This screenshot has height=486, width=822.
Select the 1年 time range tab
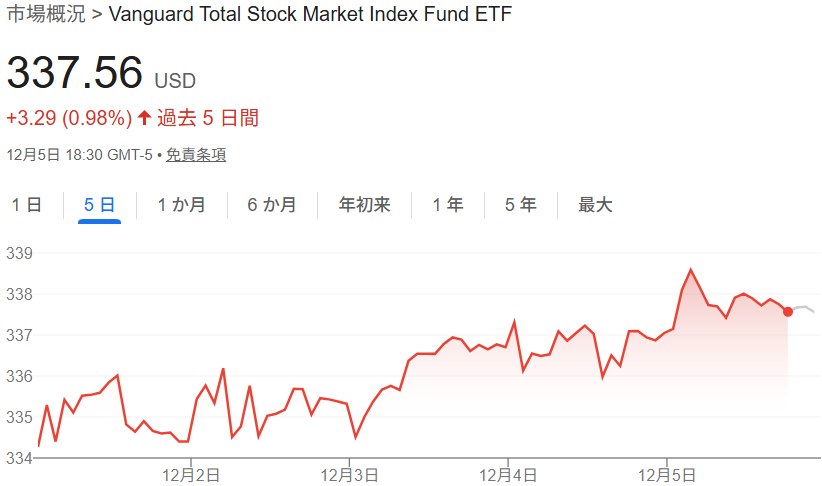(447, 205)
